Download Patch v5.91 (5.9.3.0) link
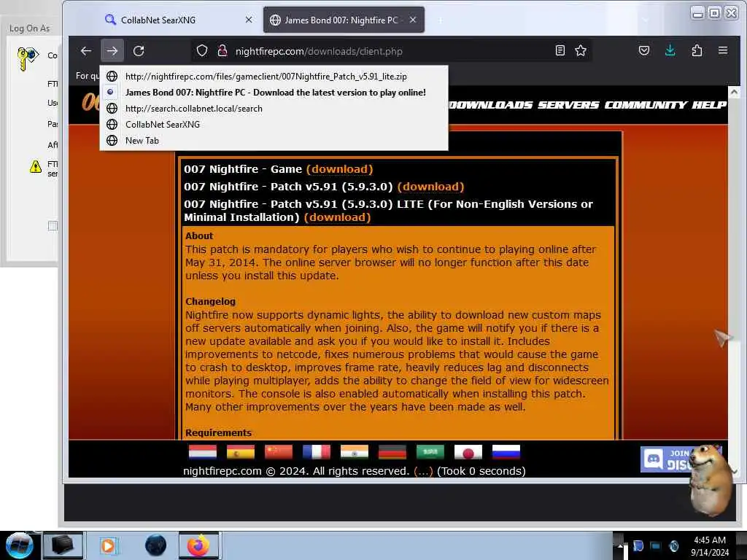This screenshot has width=747, height=560. pos(430,187)
